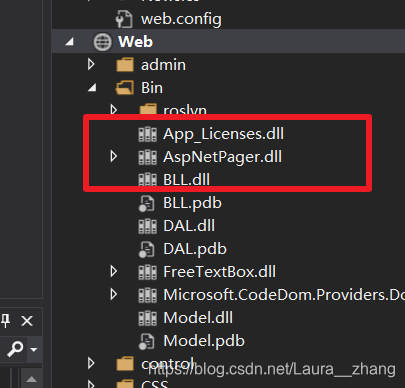Click the open Bin folder icon
Image resolution: width=405 pixels, height=388 pixels.
click(x=125, y=88)
